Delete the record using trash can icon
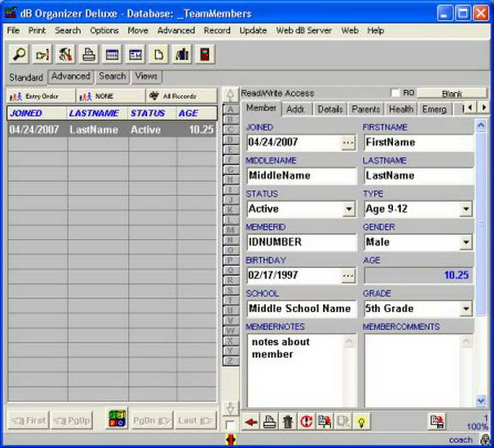 click(287, 421)
